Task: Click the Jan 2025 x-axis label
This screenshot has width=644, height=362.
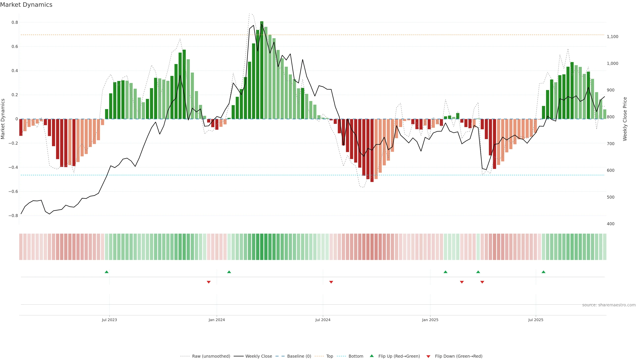Action: click(430, 320)
